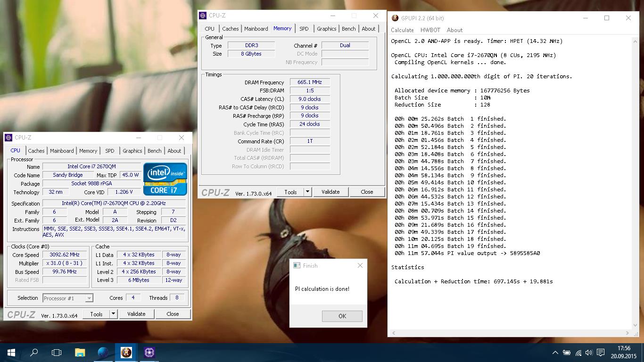Switch to Caches tab in memory CPU-Z window
This screenshot has height=362, width=644.
click(231, 29)
